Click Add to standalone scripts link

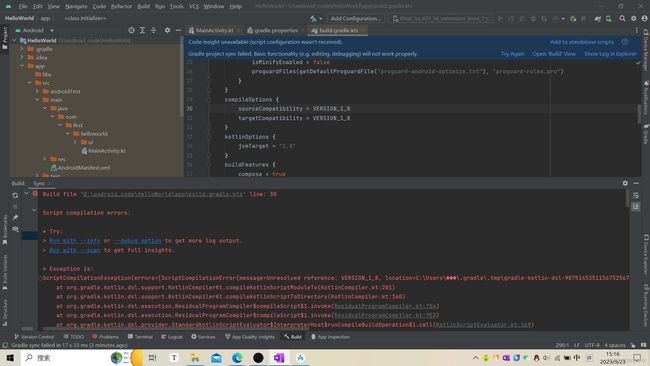point(582,42)
